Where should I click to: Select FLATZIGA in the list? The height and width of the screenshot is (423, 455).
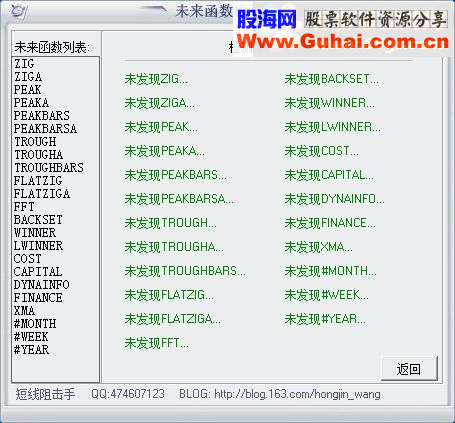point(42,194)
